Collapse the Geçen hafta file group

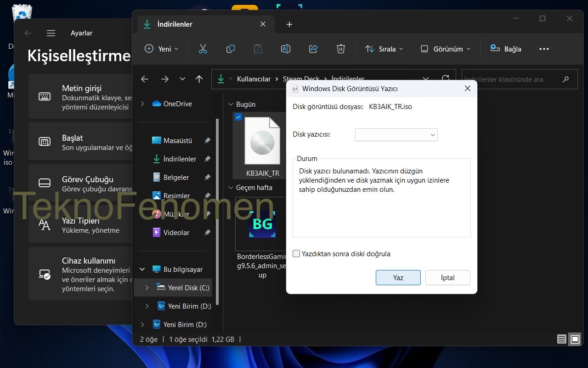231,188
